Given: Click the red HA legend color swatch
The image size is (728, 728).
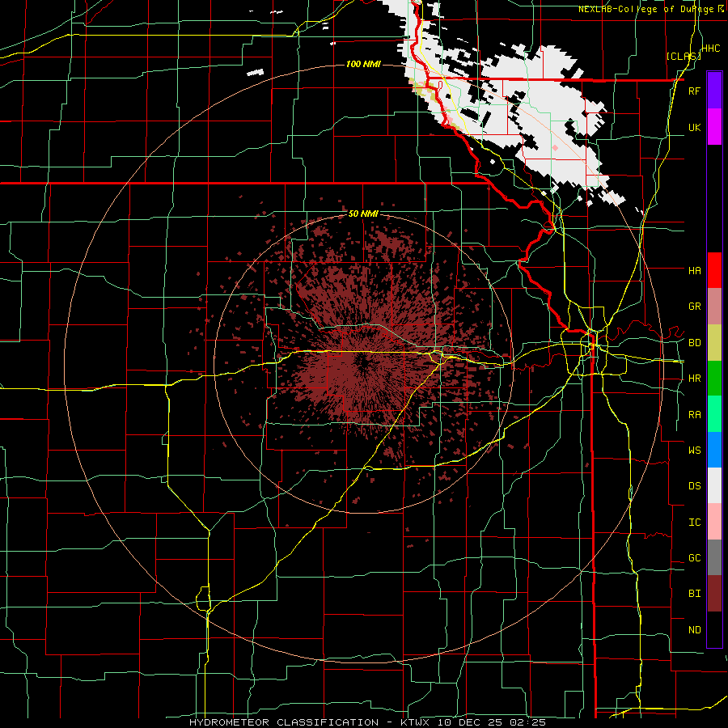Looking at the screenshot, I should (x=714, y=270).
